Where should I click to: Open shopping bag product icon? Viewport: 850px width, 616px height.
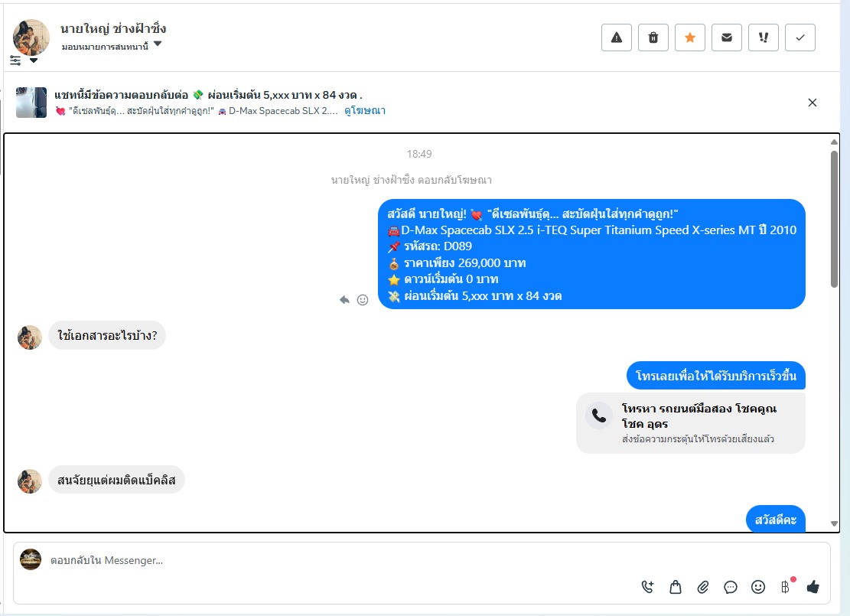pyautogui.click(x=676, y=587)
